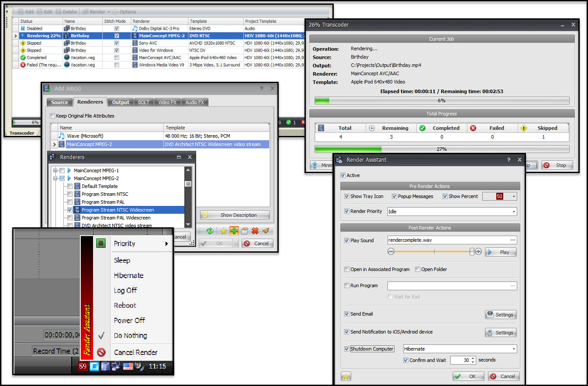Uncheck Program Stream NTSC Widescreen checkbox

pos(70,210)
